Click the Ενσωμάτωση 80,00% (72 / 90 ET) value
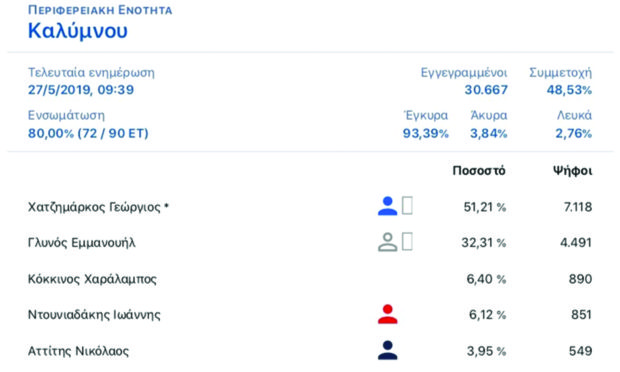Viewport: 620px width, 372px height. click(x=88, y=133)
